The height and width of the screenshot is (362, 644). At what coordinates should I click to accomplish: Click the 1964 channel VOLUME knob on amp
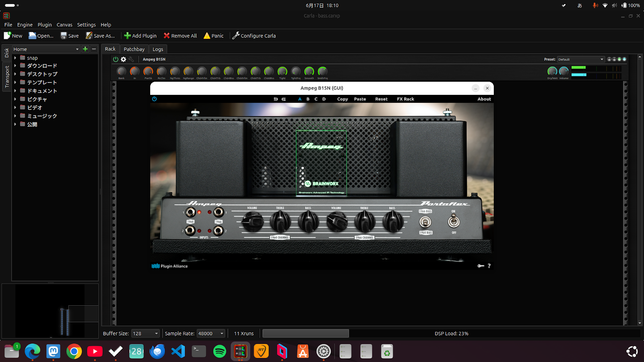pyautogui.click(x=252, y=221)
